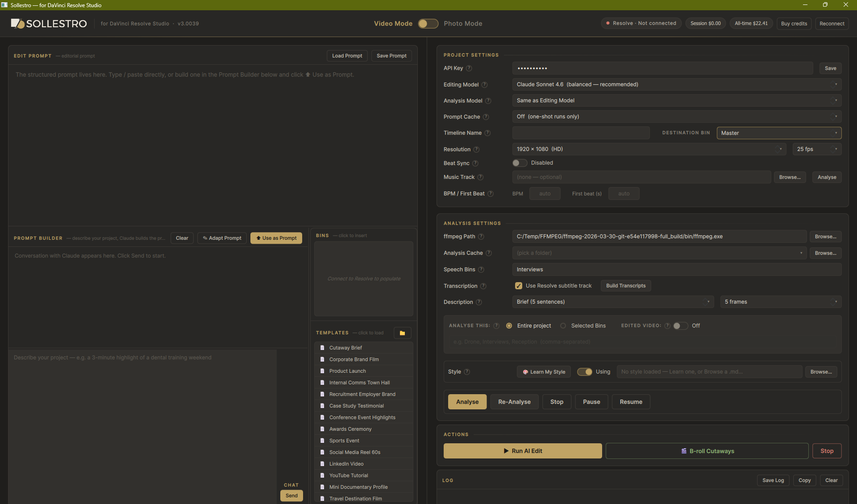Click the Reconnect button
Screen dimensions: 857x504
click(832, 24)
